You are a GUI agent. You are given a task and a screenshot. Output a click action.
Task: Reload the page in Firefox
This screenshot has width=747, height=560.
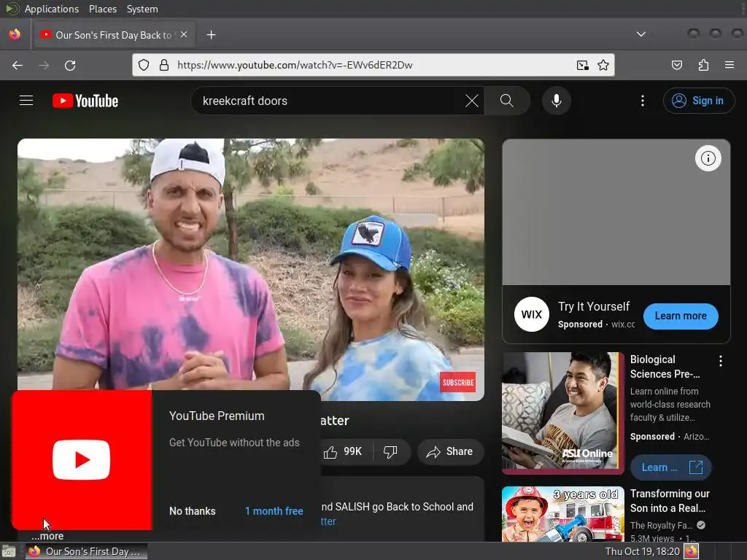pyautogui.click(x=70, y=65)
